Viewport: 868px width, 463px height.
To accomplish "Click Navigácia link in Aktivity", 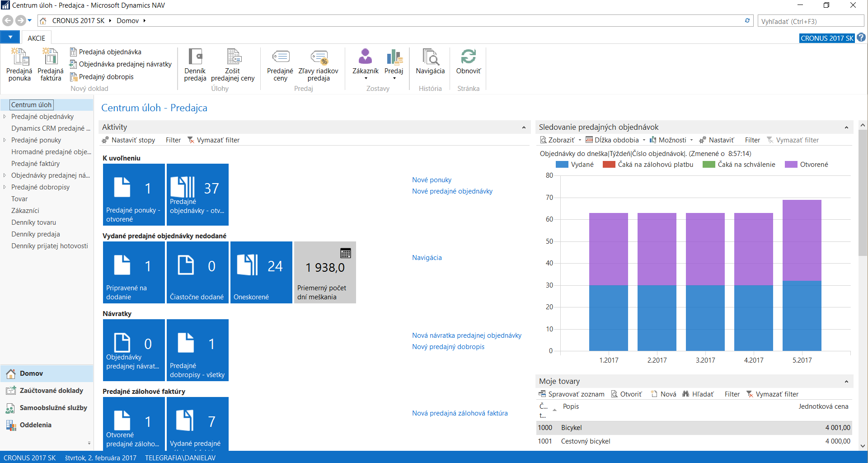I will (427, 258).
